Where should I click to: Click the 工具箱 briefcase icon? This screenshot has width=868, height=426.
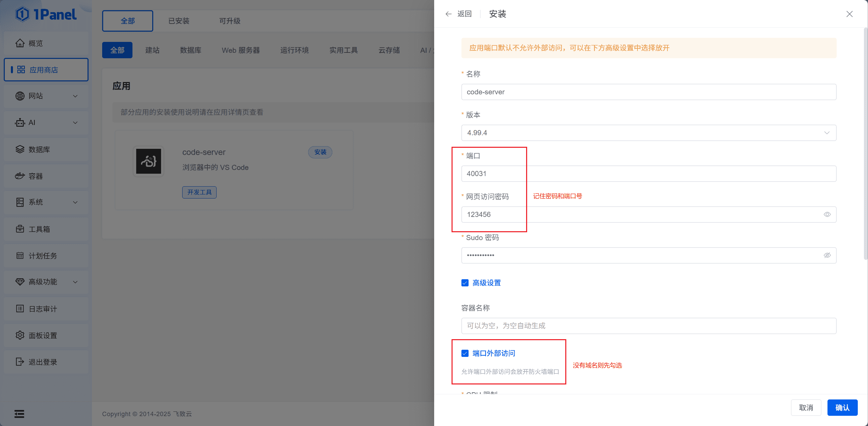[x=20, y=229]
